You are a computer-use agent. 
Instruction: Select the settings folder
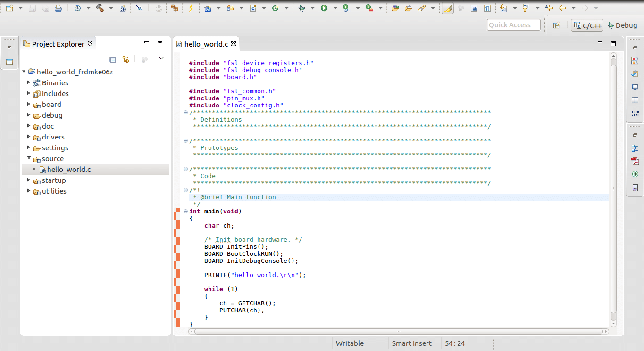pyautogui.click(x=55, y=147)
